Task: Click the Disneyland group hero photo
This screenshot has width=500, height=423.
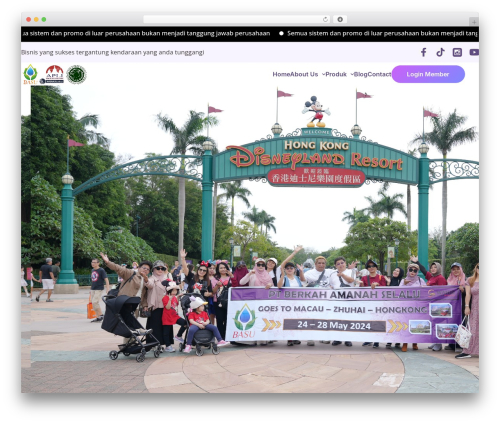Action: (x=250, y=239)
